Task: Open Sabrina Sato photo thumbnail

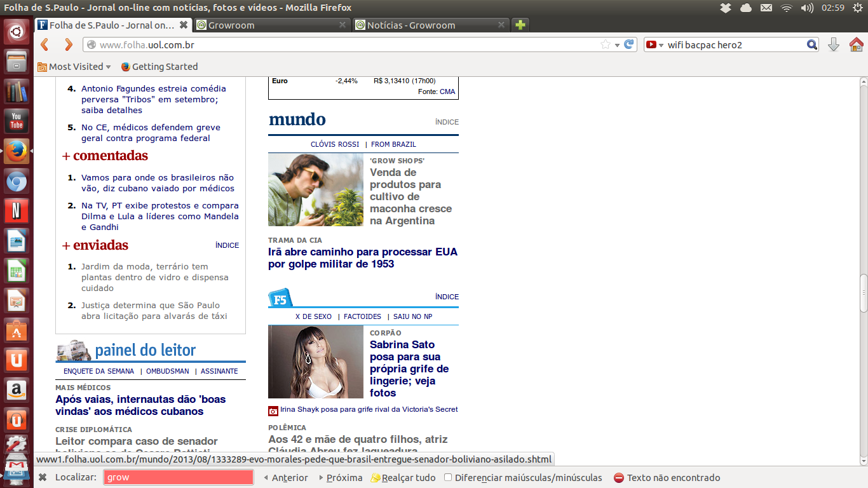Action: pos(316,362)
